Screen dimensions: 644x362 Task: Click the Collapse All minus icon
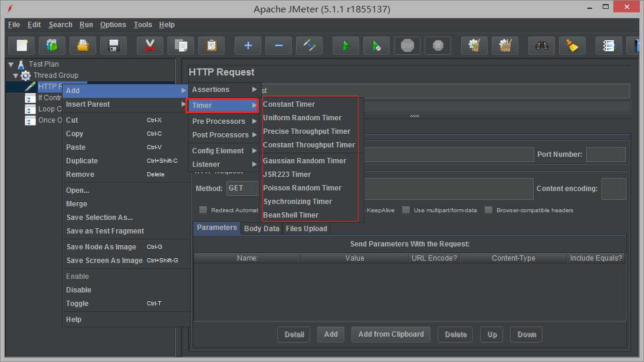[278, 45]
